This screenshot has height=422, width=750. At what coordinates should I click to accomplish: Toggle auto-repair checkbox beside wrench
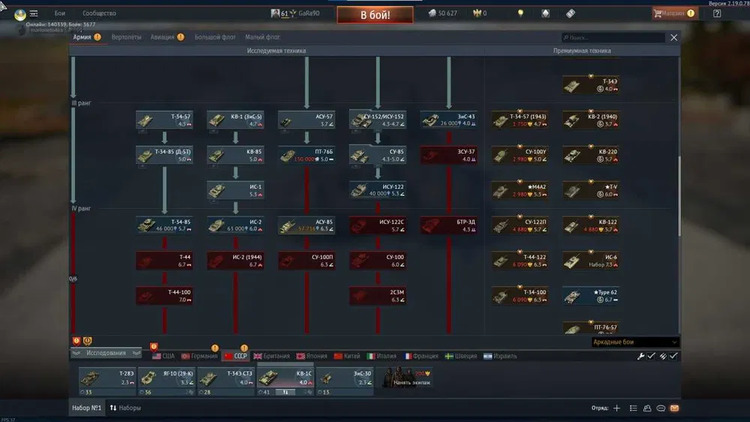point(651,356)
